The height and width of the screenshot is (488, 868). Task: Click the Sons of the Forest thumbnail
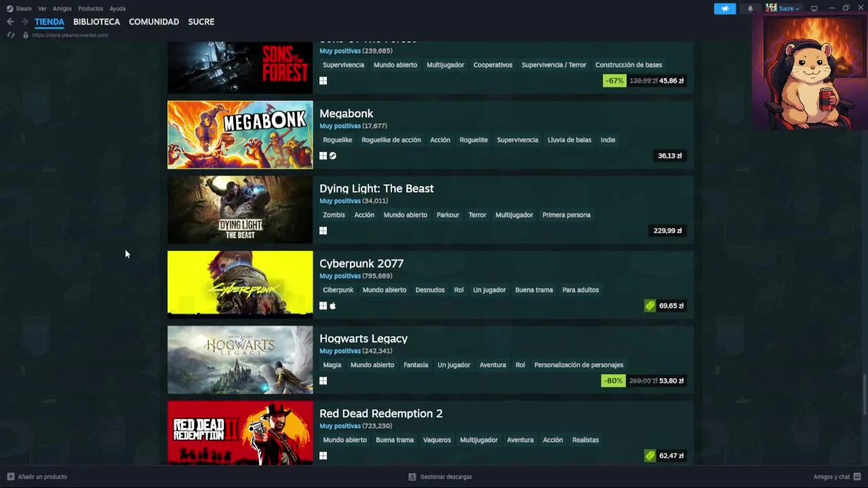pyautogui.click(x=240, y=68)
